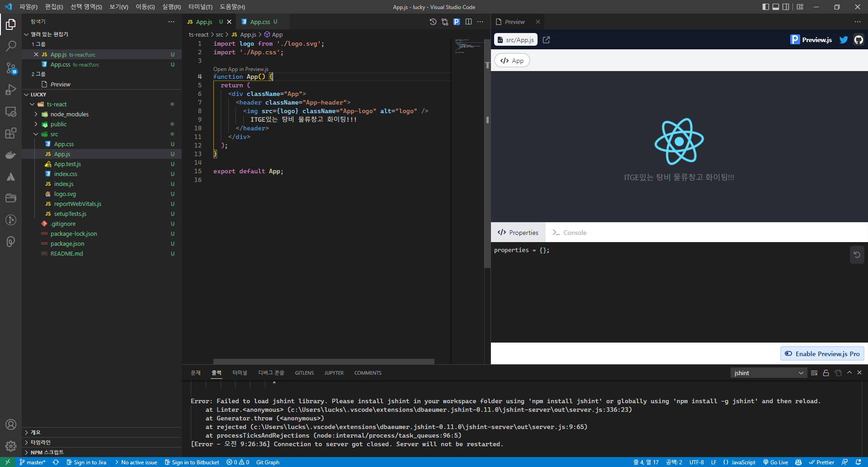Viewport: 868px width, 467px height.
Task: Toggle primary sidebar visibility in title bar
Action: coord(766,7)
